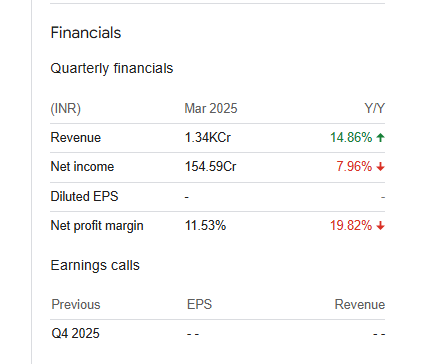Screen dimensions: 441x364
Task: Click the 19.82% margin change figure
Action: (351, 226)
